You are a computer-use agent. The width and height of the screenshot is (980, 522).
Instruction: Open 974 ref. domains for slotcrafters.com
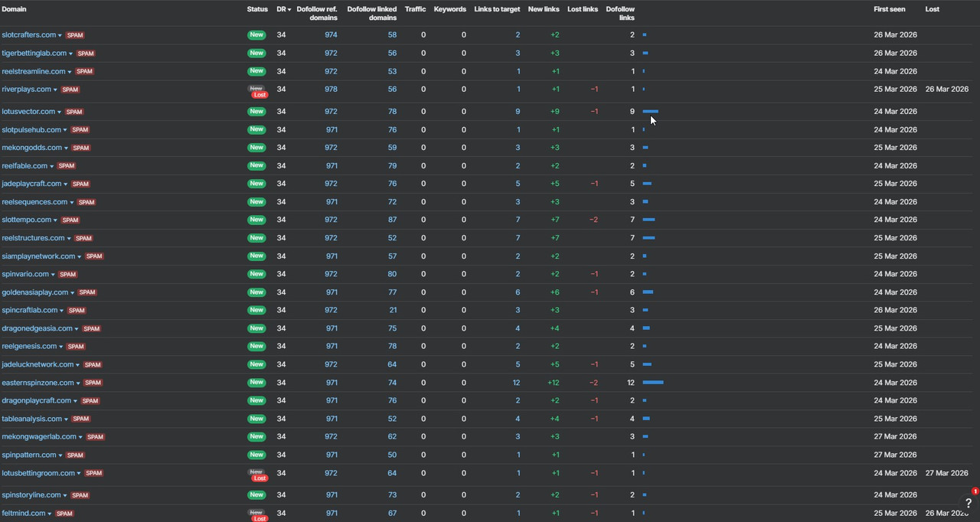tap(331, 35)
